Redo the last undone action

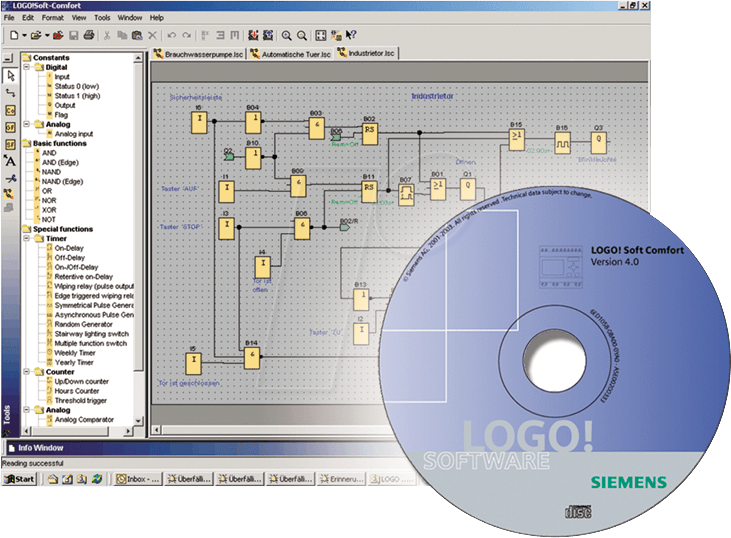point(186,35)
